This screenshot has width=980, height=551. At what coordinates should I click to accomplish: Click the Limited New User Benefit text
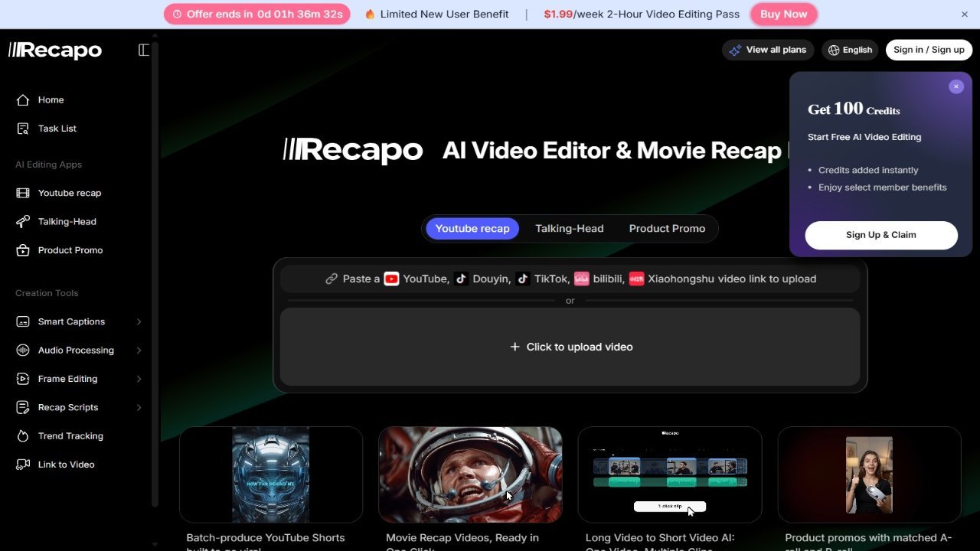(444, 14)
